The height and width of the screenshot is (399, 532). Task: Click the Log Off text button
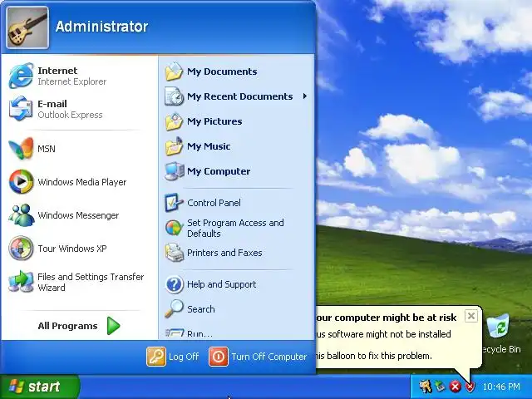point(184,357)
